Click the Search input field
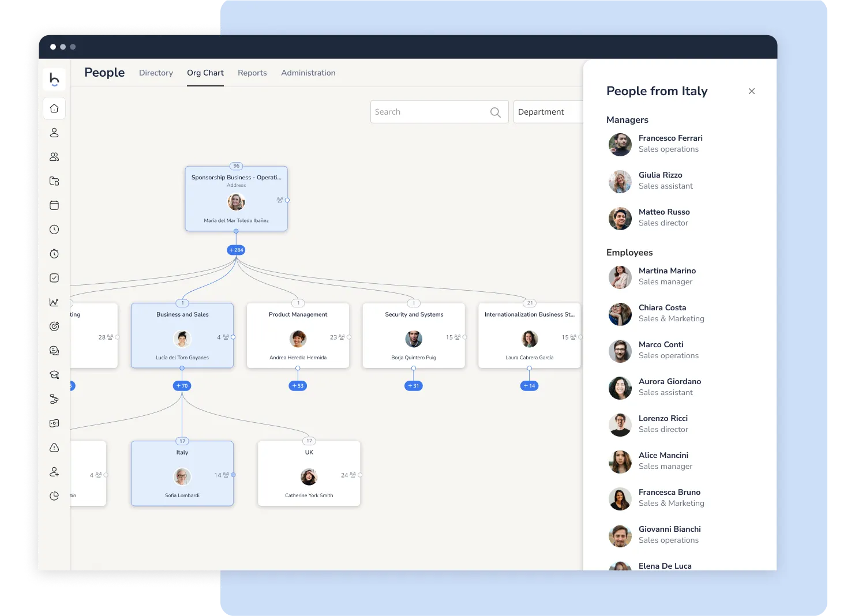 click(x=439, y=112)
